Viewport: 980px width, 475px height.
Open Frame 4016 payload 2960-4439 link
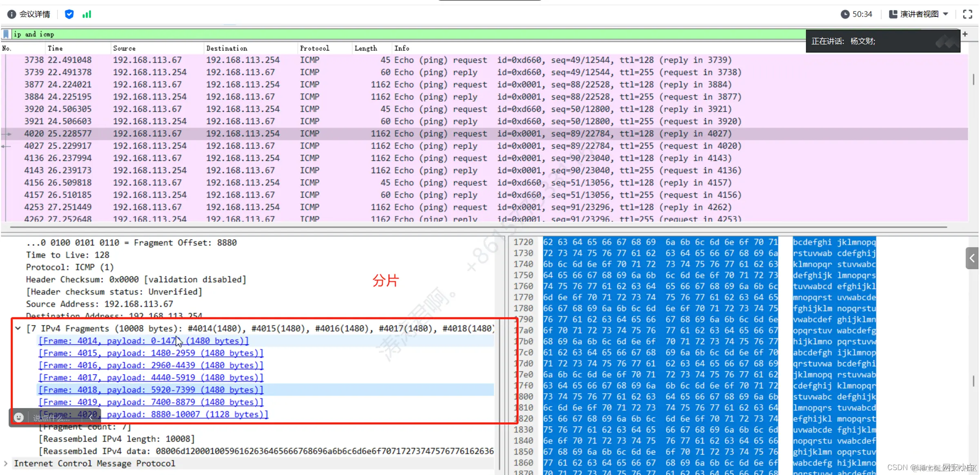click(x=151, y=365)
